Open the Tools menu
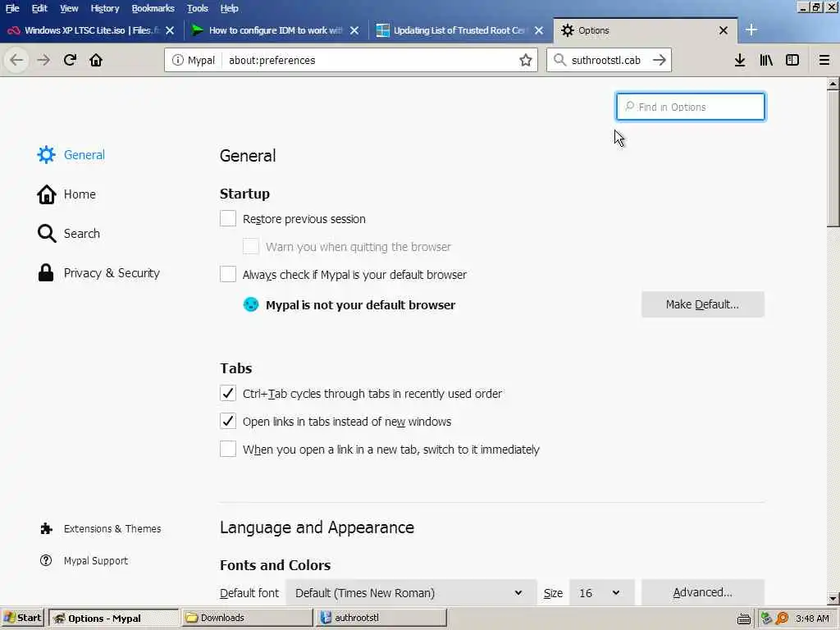This screenshot has width=840, height=630. tap(197, 8)
